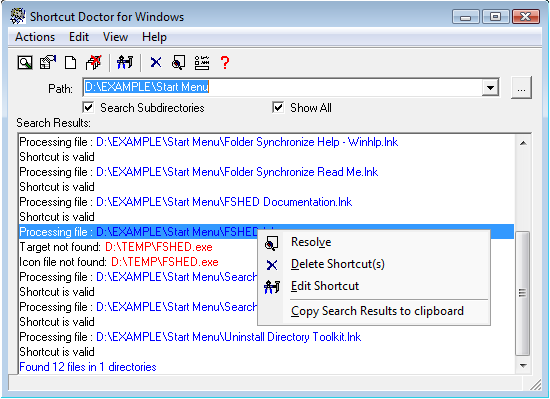
Task: Choose Delete Shortcut(s) from context menu
Action: [374, 264]
